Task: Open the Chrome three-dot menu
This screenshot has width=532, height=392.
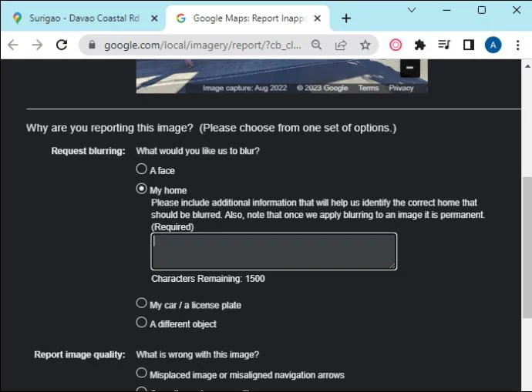Action: pos(517,45)
